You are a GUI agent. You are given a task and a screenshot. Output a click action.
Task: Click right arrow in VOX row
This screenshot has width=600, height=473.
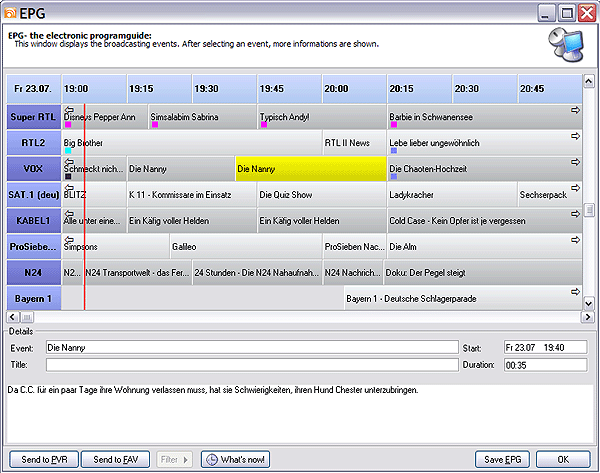pyautogui.click(x=575, y=161)
